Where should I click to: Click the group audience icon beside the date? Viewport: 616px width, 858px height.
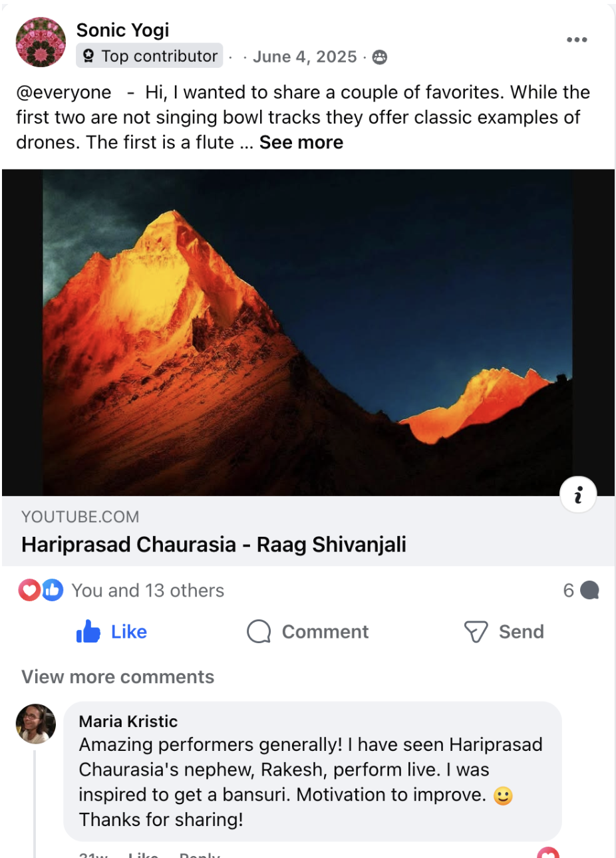(x=380, y=57)
